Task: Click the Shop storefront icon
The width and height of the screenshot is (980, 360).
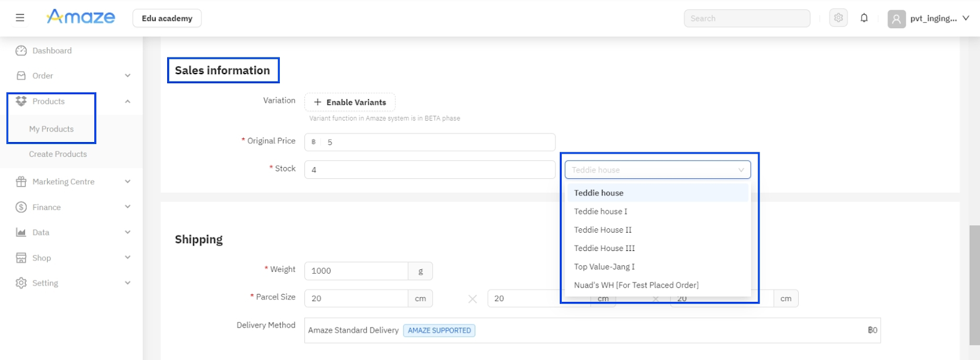Action: point(21,258)
